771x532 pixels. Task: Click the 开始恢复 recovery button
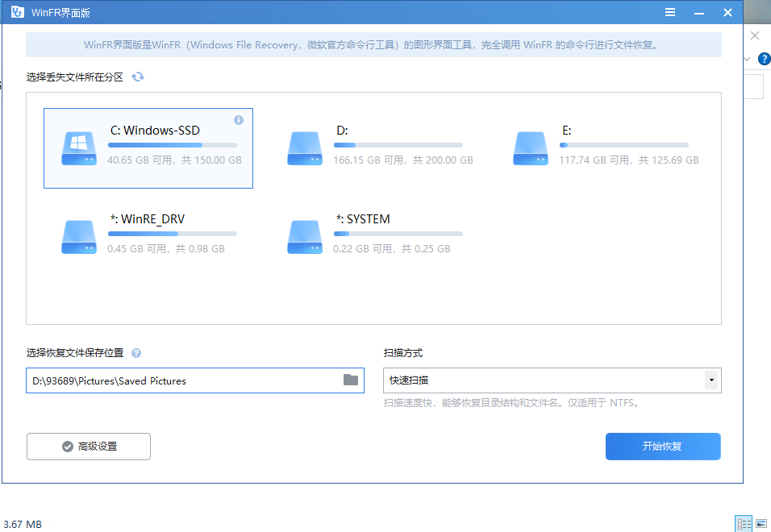click(662, 446)
